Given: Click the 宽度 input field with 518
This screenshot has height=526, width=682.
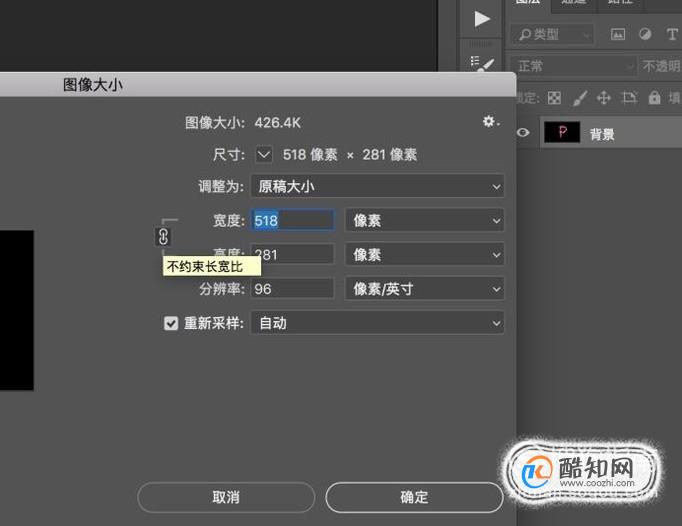Looking at the screenshot, I should [293, 220].
